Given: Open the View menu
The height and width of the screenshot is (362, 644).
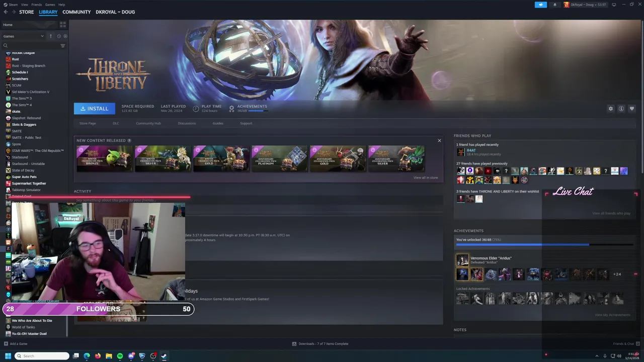Looking at the screenshot, I should pos(24,5).
